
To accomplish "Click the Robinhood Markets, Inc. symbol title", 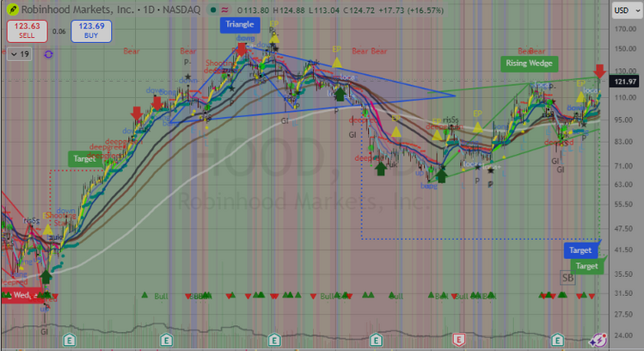I will 78,9.
